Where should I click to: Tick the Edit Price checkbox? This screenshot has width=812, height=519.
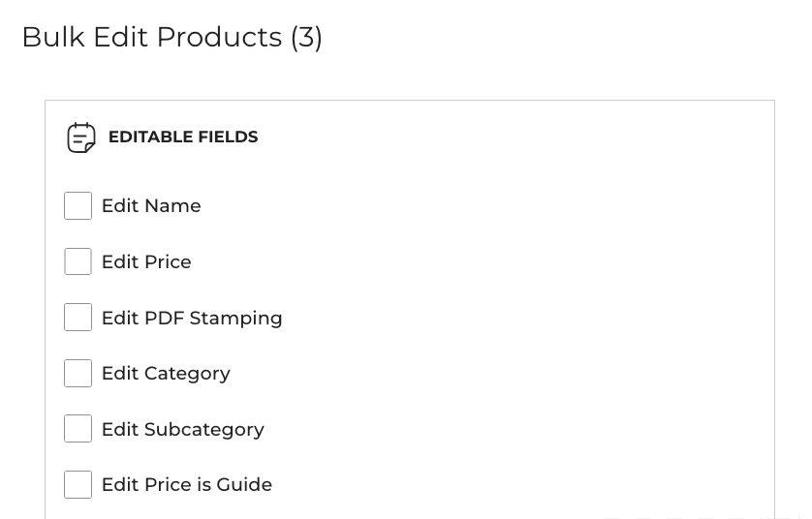pyautogui.click(x=78, y=262)
